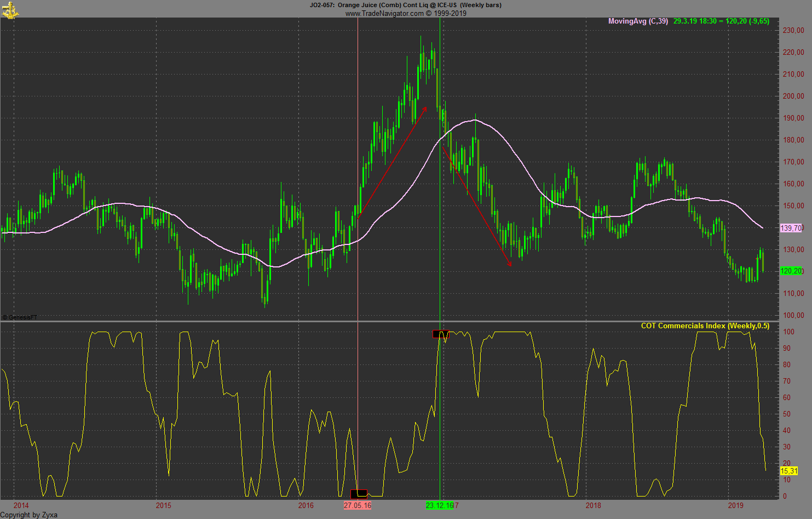This screenshot has height=519, width=812.
Task: Select the 'MovingAvg (C,39)' indicator label
Action: 638,21
